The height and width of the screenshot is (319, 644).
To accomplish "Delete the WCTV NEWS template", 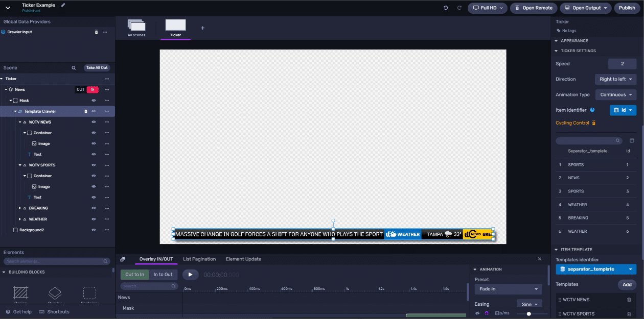I will pos(629,300).
